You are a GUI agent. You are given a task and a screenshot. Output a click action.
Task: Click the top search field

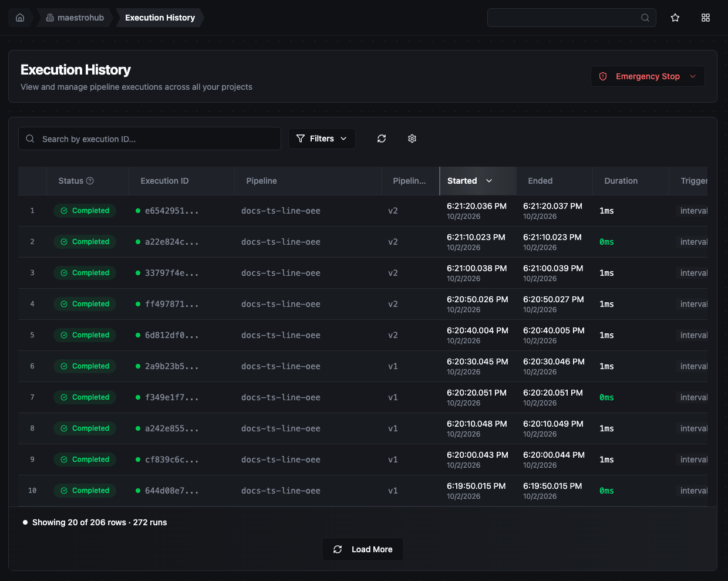click(x=571, y=18)
